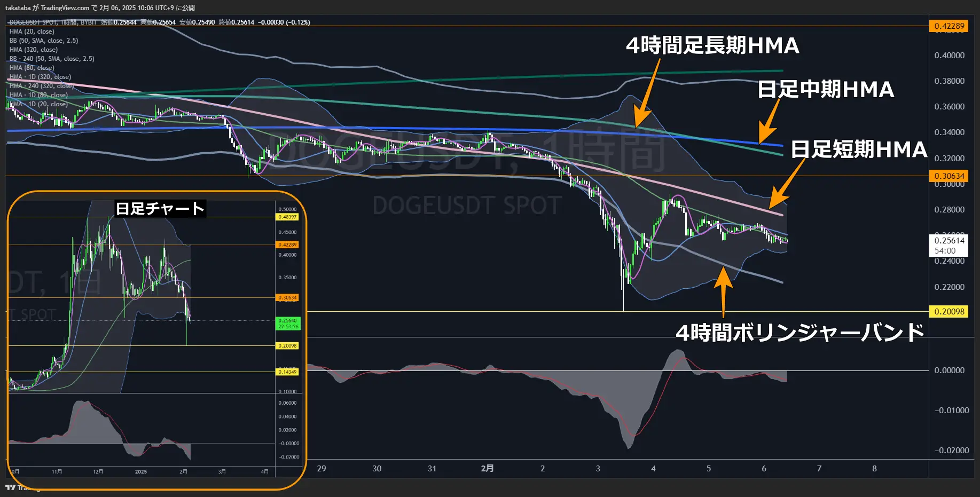Click the 0.35000 tick on the inset price axis

point(287,278)
